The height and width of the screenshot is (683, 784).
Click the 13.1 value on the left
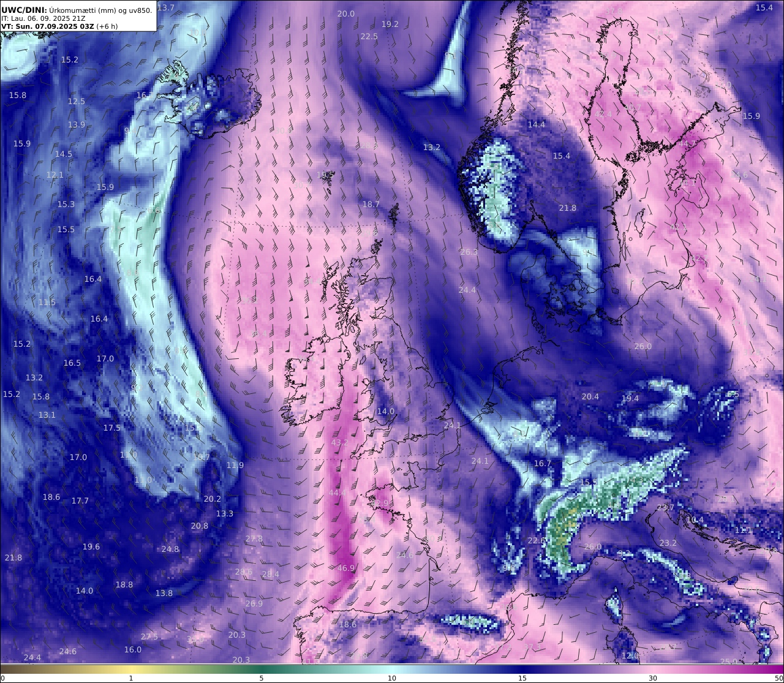[47, 415]
